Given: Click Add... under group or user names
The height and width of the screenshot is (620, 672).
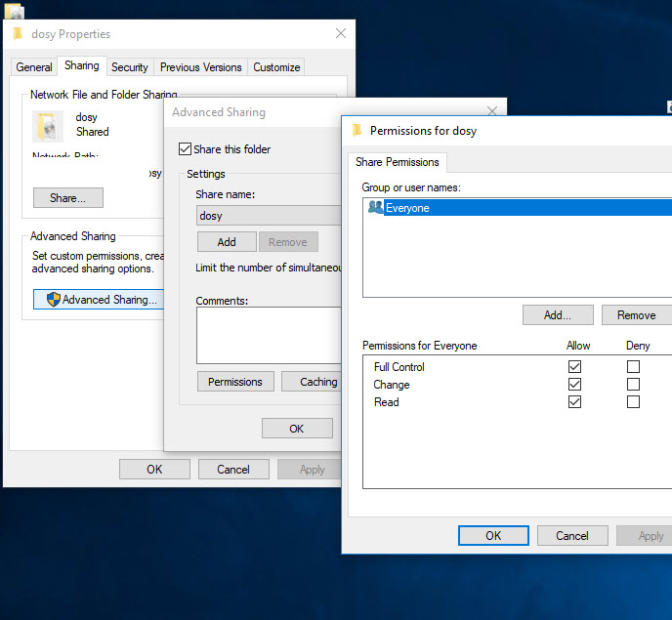Looking at the screenshot, I should (558, 315).
